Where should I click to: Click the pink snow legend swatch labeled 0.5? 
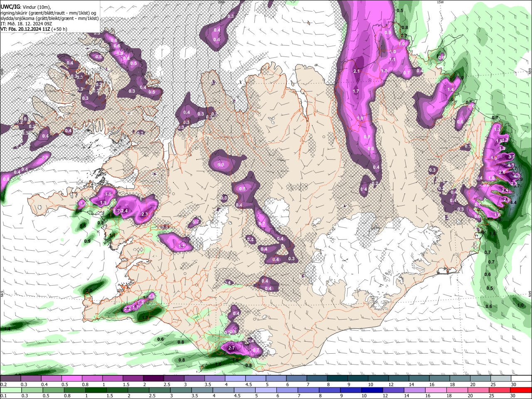(71, 379)
